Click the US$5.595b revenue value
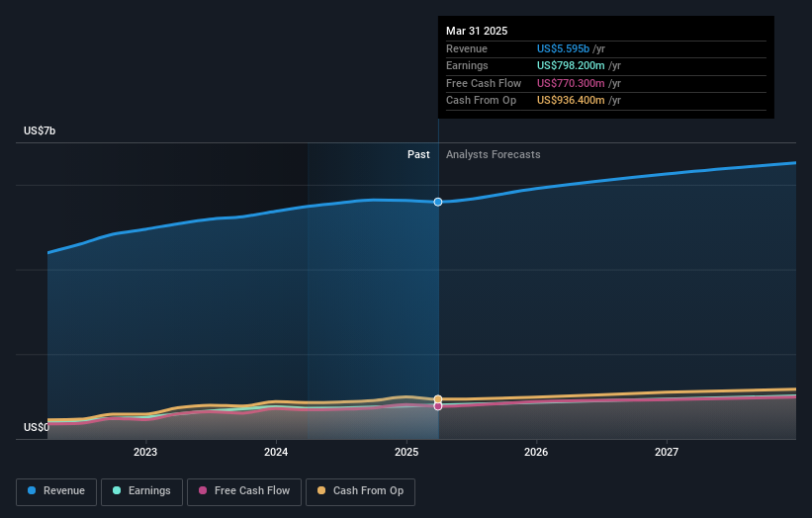The width and height of the screenshot is (812, 518). click(x=563, y=48)
